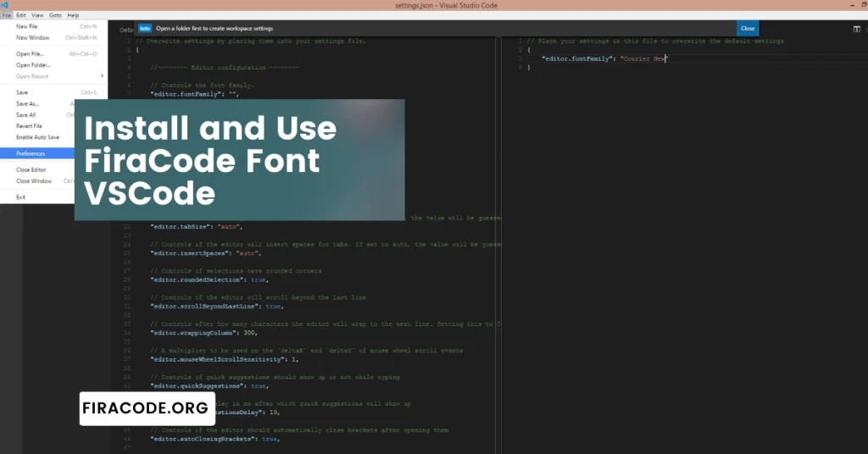Click the "editor.tabSize": "auto" line

pyautogui.click(x=197, y=227)
